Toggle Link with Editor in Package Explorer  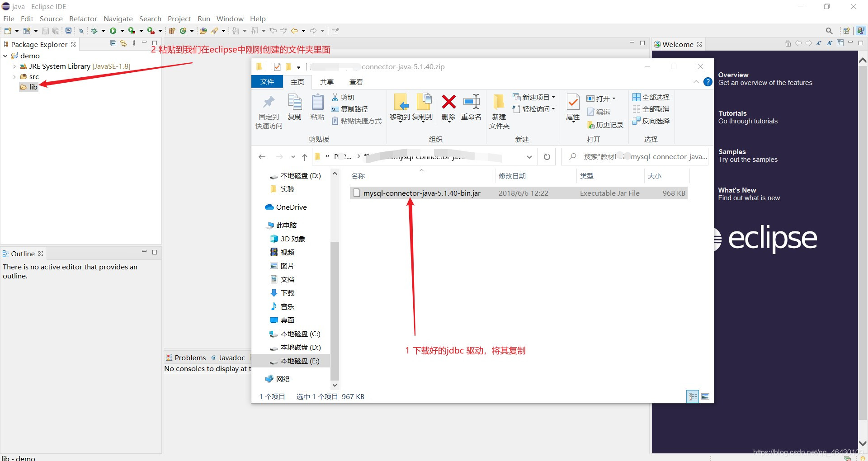tap(123, 43)
